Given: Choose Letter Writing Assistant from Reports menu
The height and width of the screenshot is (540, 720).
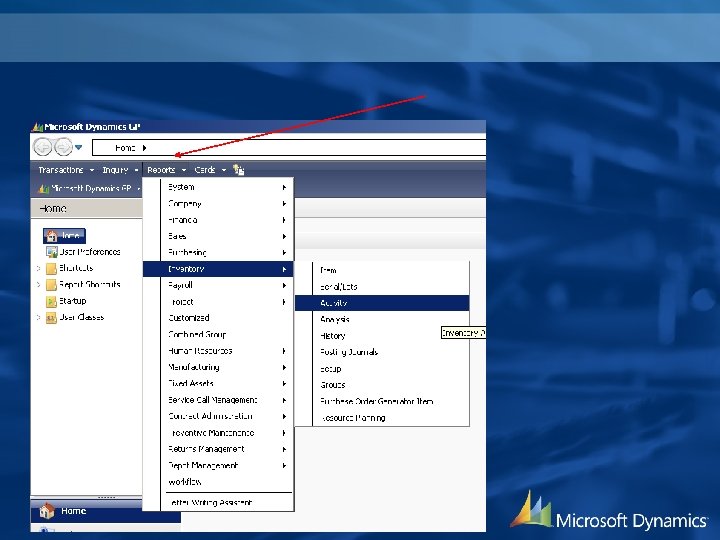Looking at the screenshot, I should 218,502.
